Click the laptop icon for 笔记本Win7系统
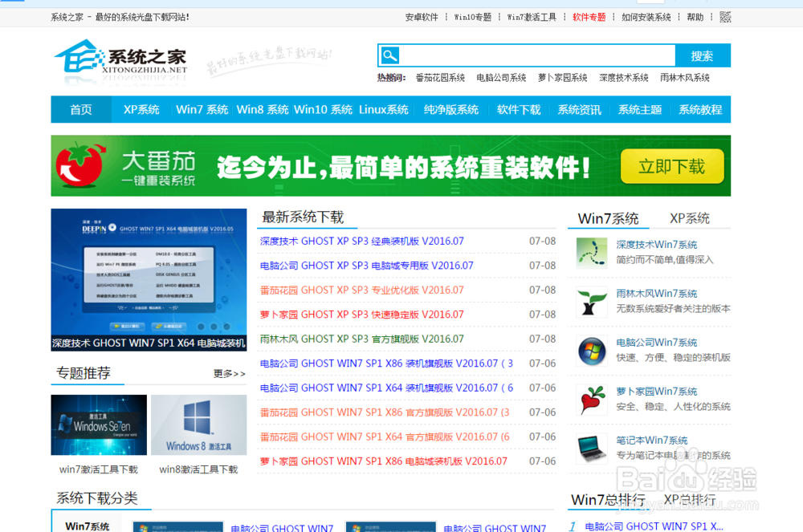803x532 pixels. coord(591,448)
